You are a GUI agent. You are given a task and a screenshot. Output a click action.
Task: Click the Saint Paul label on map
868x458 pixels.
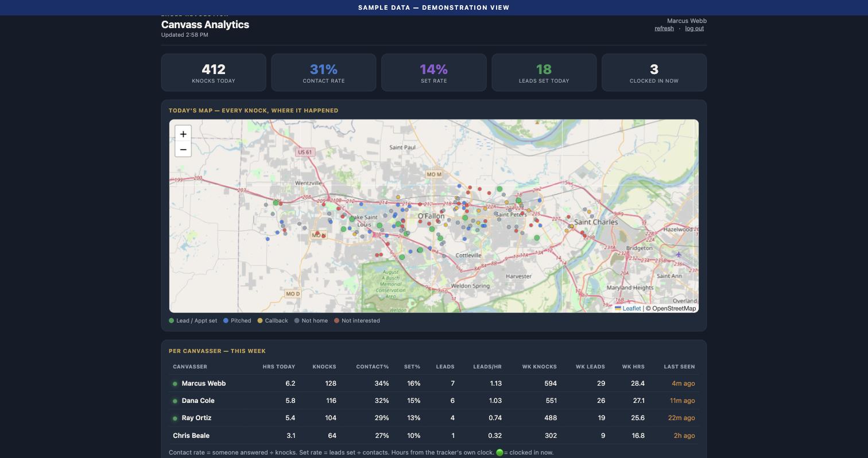[x=402, y=148]
